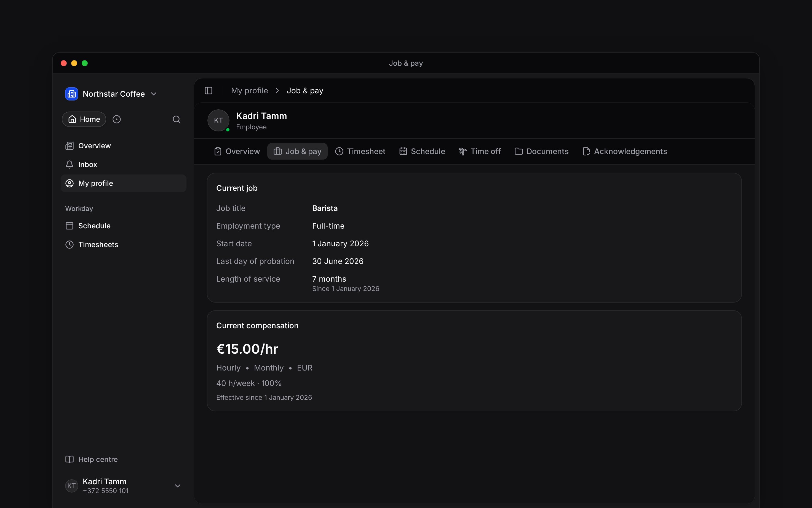The height and width of the screenshot is (508, 812).
Task: Click the Effective since 1 January 2026 text
Action: coord(264,398)
